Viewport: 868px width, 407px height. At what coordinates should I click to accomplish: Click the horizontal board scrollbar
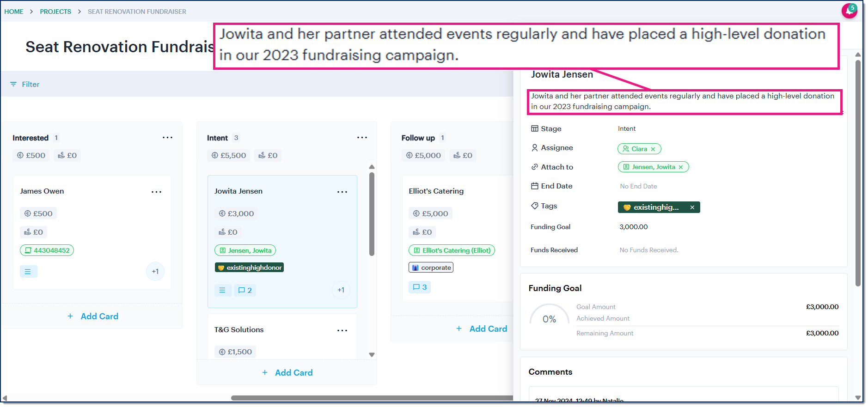click(x=372, y=398)
